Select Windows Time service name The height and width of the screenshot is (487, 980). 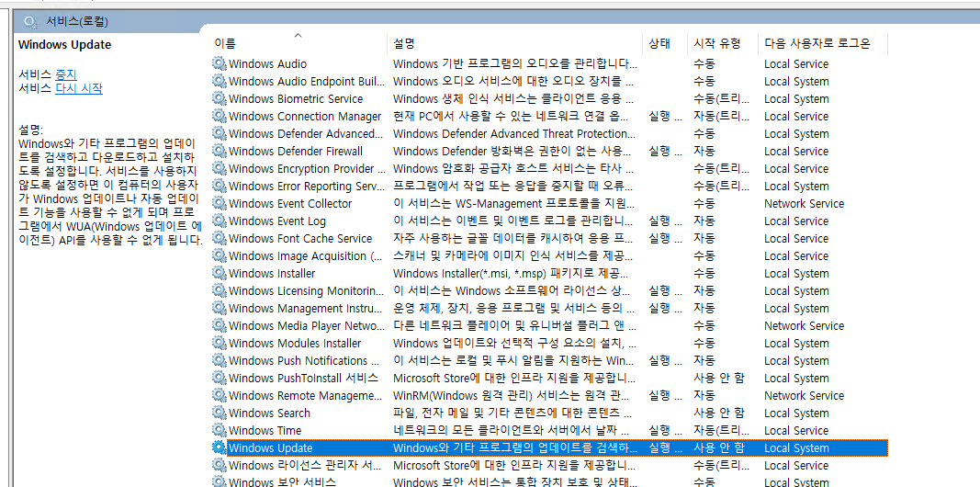click(265, 431)
